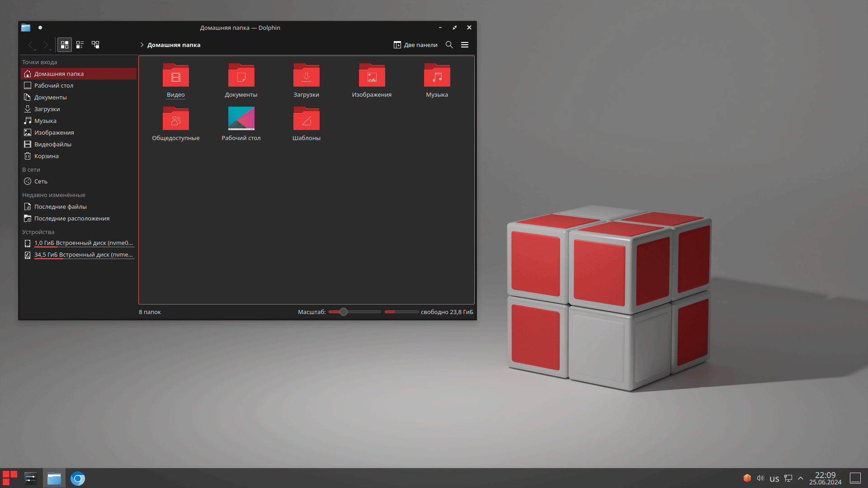Open the back history dropdown arrow

point(35,49)
